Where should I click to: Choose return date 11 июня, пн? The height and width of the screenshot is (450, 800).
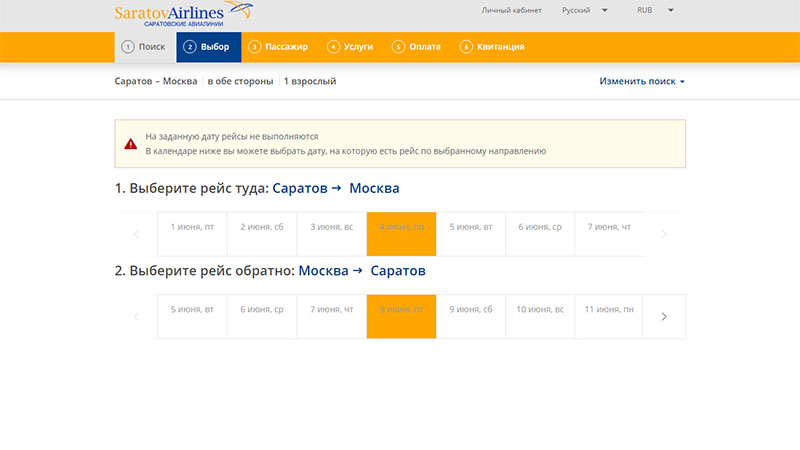pyautogui.click(x=609, y=310)
